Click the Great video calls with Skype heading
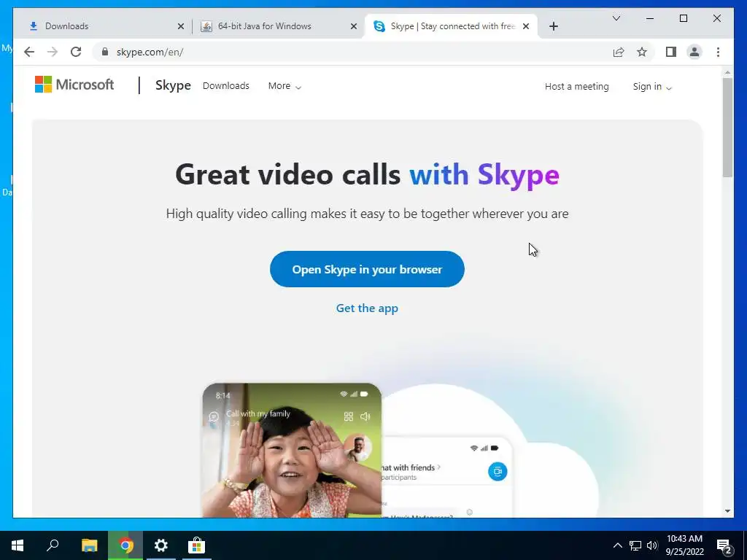This screenshot has height=560, width=747. tap(367, 174)
